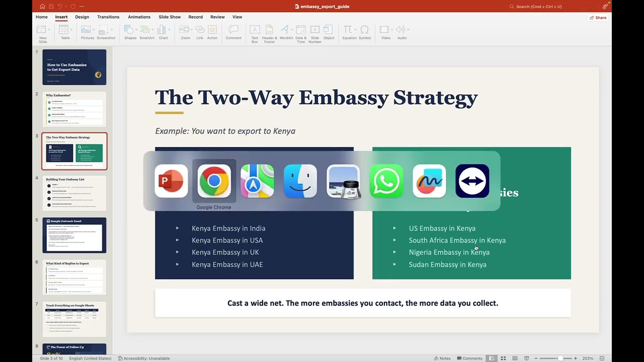The image size is (644, 362).
Task: Open the Review ribbon tab
Action: coord(217,17)
